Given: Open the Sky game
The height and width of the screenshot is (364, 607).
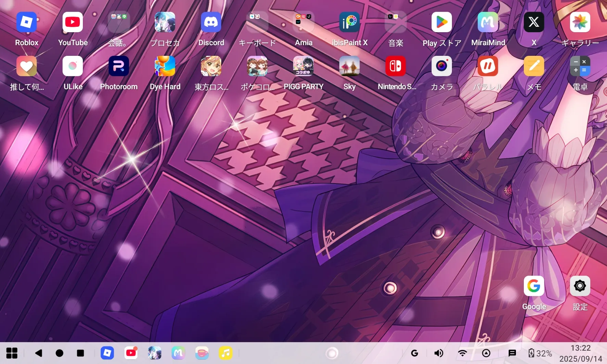Looking at the screenshot, I should (350, 66).
